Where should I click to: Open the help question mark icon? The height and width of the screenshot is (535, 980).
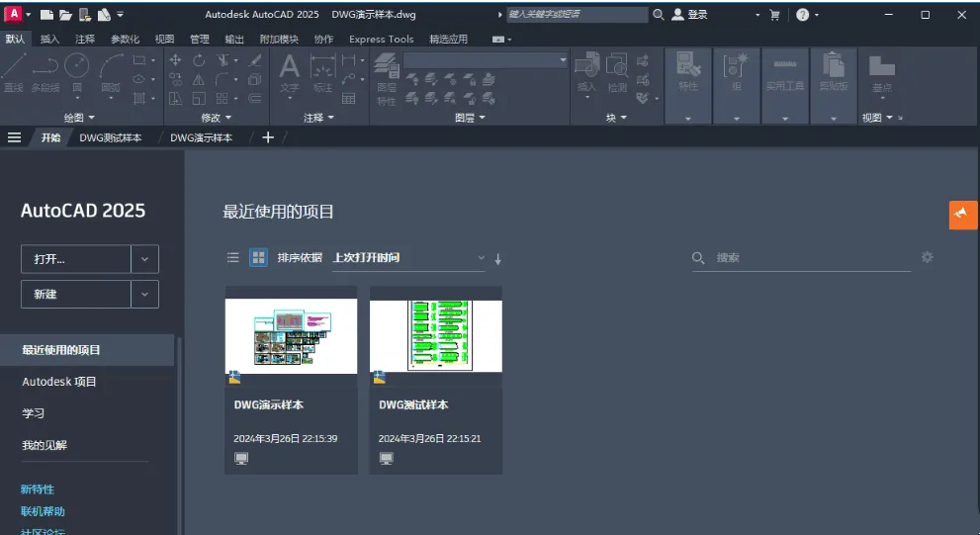click(x=802, y=15)
